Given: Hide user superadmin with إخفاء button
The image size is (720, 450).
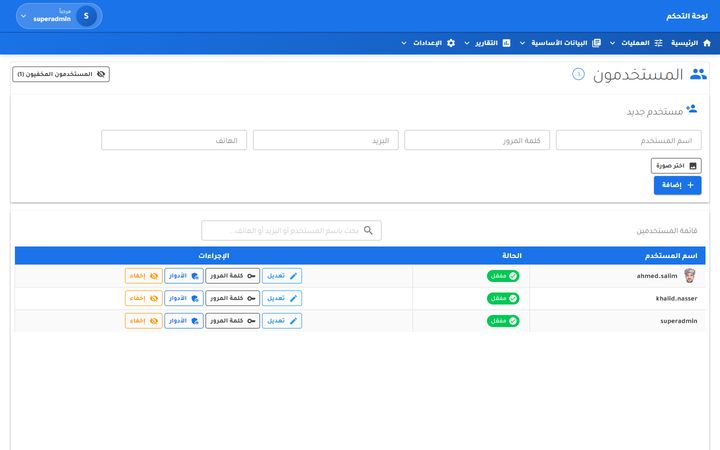Looking at the screenshot, I should [x=144, y=321].
